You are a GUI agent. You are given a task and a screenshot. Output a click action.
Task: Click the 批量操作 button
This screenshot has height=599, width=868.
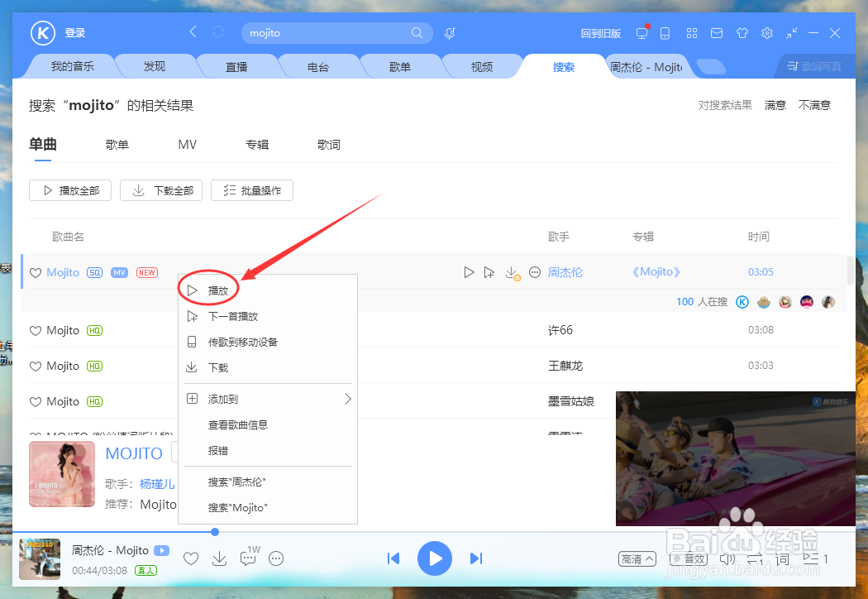252,190
